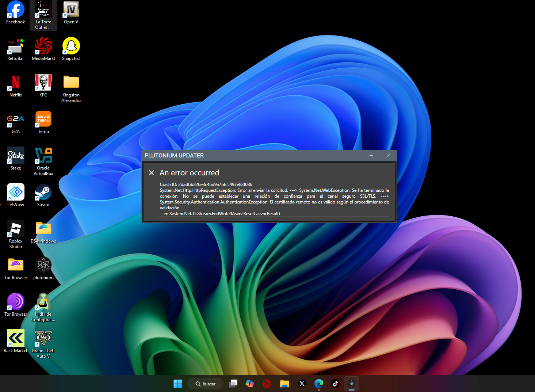Minimize the Plutonium Updater window
The image size is (535, 392).
371,156
